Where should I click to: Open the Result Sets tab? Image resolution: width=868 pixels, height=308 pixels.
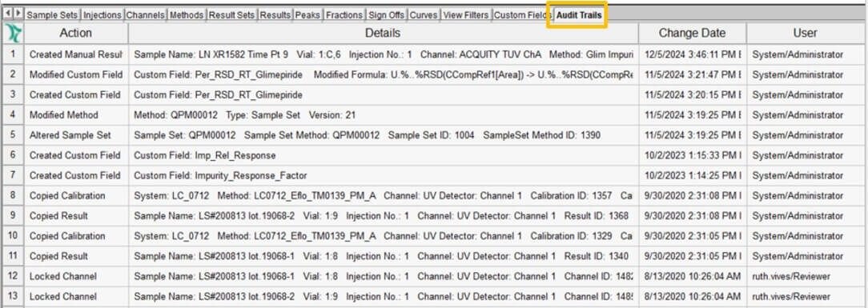click(232, 15)
